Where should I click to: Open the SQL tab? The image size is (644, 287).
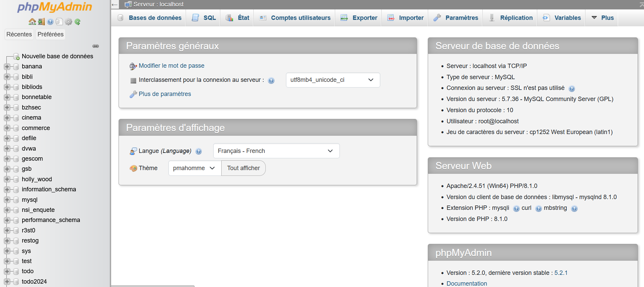coord(203,18)
